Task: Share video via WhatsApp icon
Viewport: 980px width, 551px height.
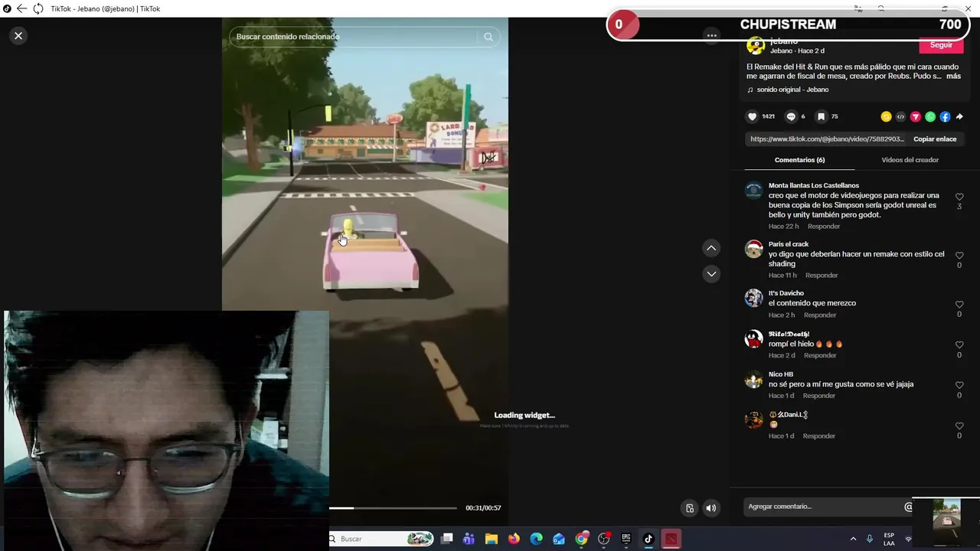Action: pos(930,117)
